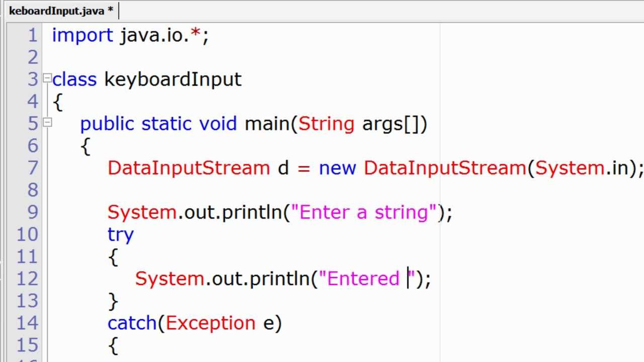Click the word main in the method signature
The height and width of the screenshot is (362, 644).
coord(268,124)
